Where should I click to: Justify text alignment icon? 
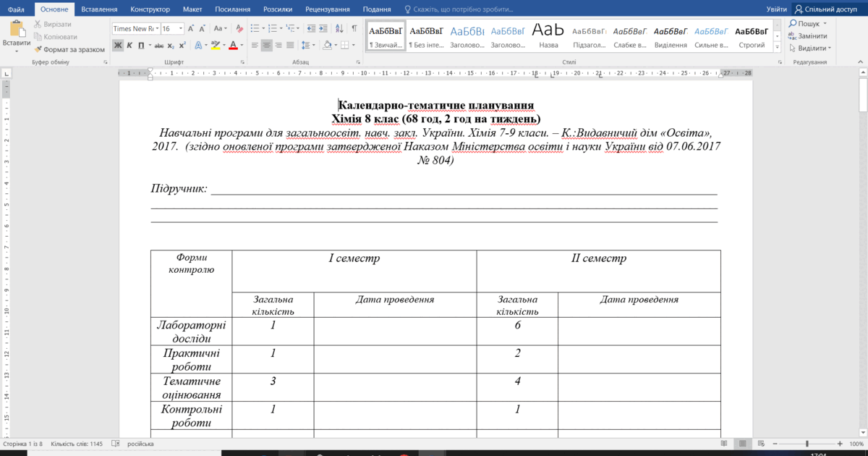coord(290,45)
